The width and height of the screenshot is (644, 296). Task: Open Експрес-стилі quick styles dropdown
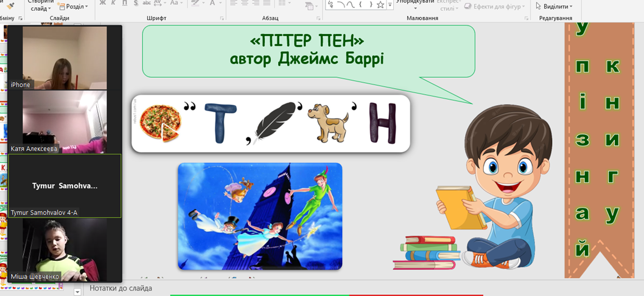pos(447,5)
